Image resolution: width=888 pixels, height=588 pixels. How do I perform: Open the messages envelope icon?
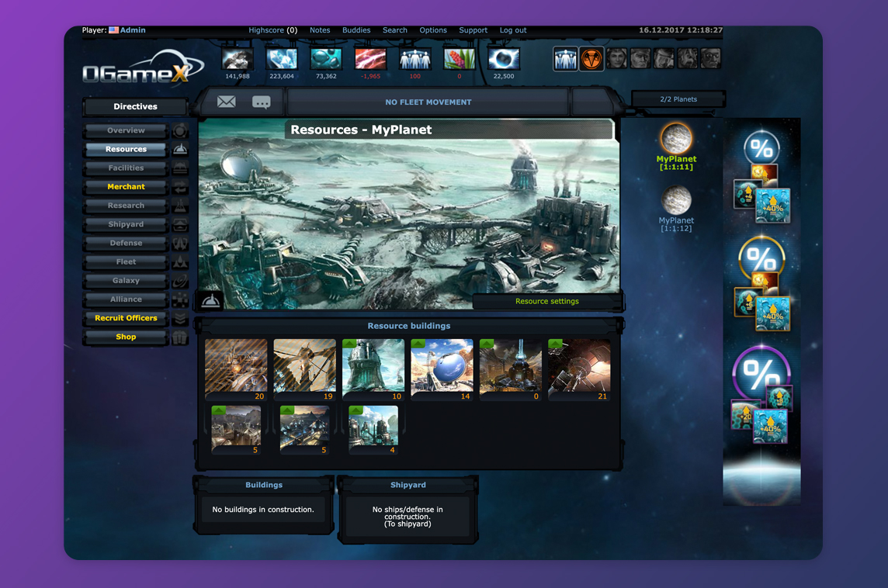[226, 102]
